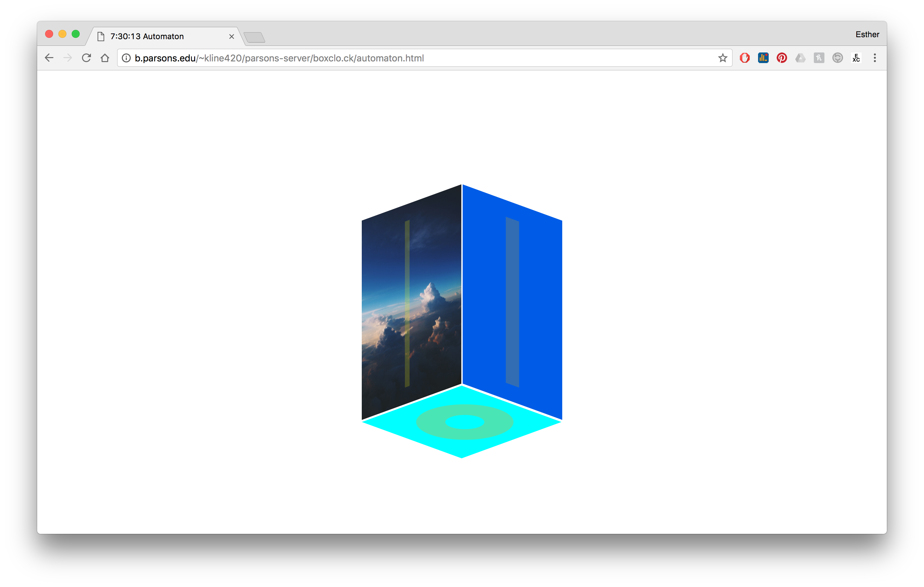Screen dimensions: 924x587
Task: Close the Automaton tab
Action: [231, 37]
